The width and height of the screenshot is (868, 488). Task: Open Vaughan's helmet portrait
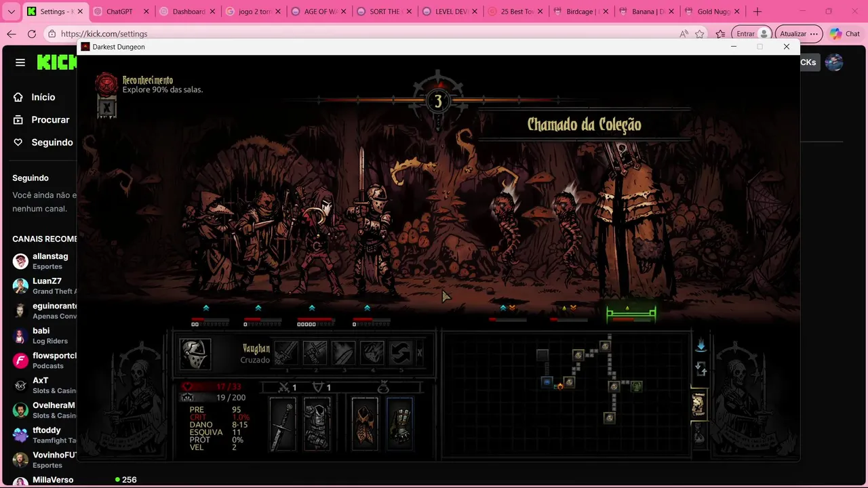195,354
